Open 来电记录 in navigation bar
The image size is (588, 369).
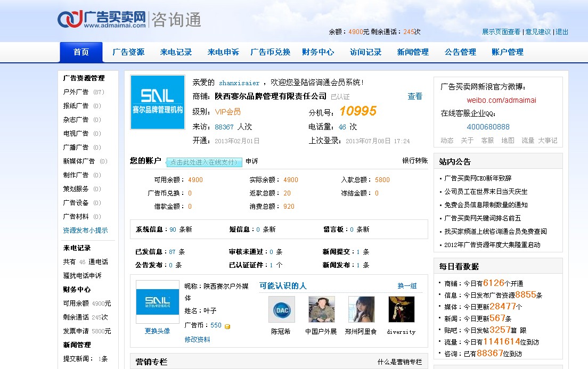coord(176,52)
